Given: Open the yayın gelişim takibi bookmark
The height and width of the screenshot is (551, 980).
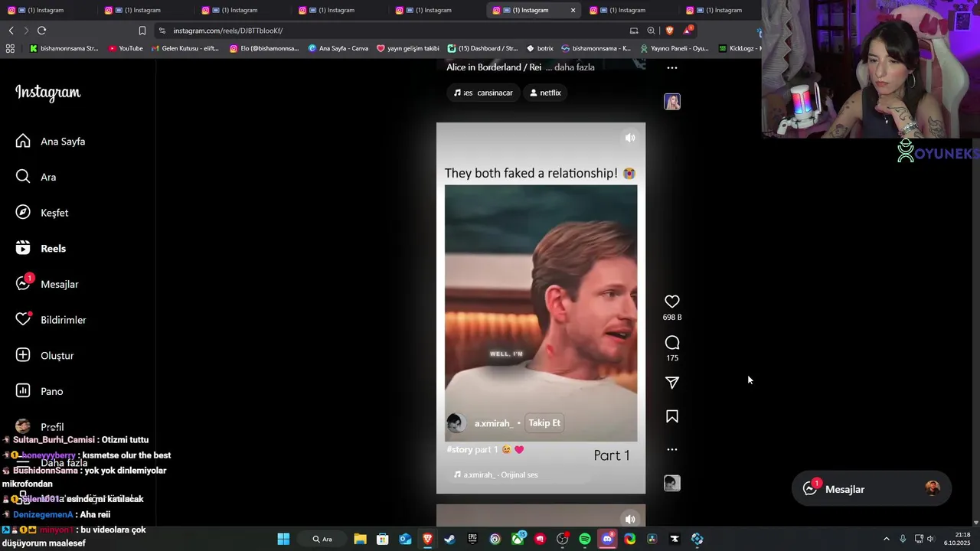Looking at the screenshot, I should 407,48.
